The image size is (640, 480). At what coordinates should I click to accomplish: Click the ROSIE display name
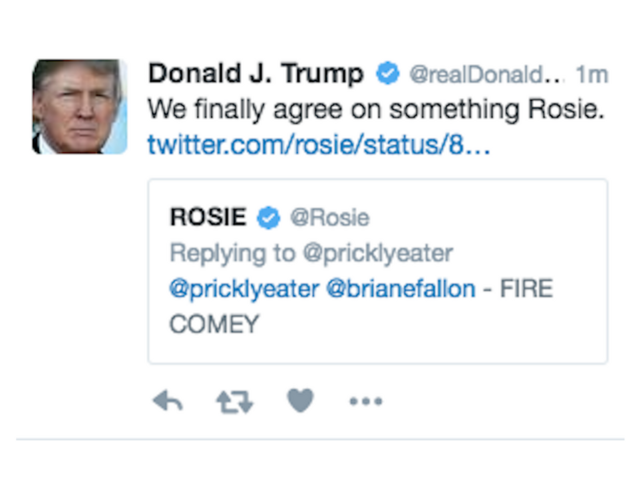click(208, 218)
